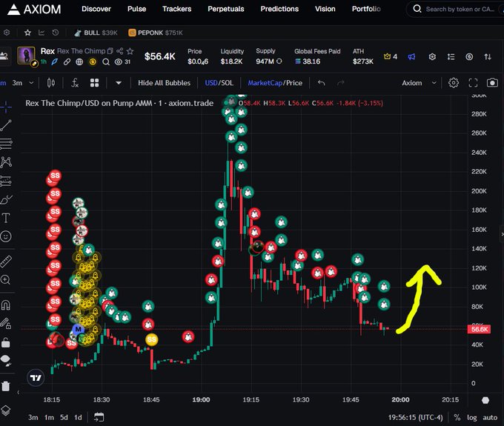Open the Axiom chart dropdown
Viewport: 504px width, 426px height.
(x=420, y=83)
